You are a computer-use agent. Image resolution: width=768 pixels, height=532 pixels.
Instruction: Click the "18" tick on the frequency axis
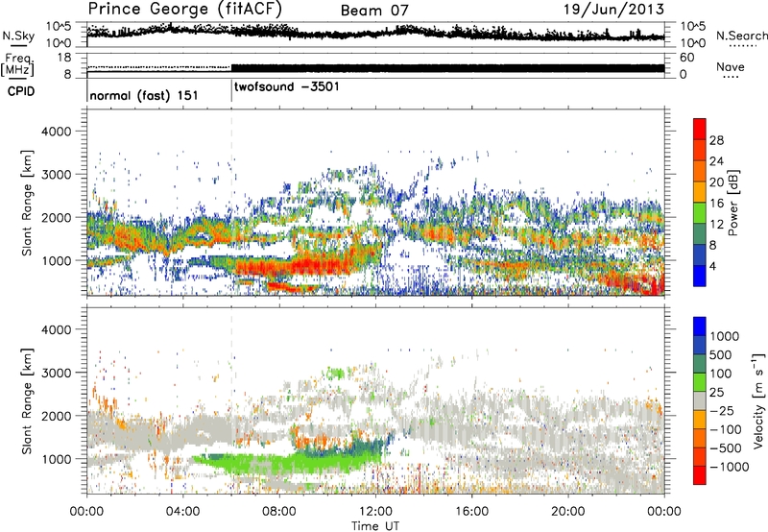pyautogui.click(x=64, y=58)
